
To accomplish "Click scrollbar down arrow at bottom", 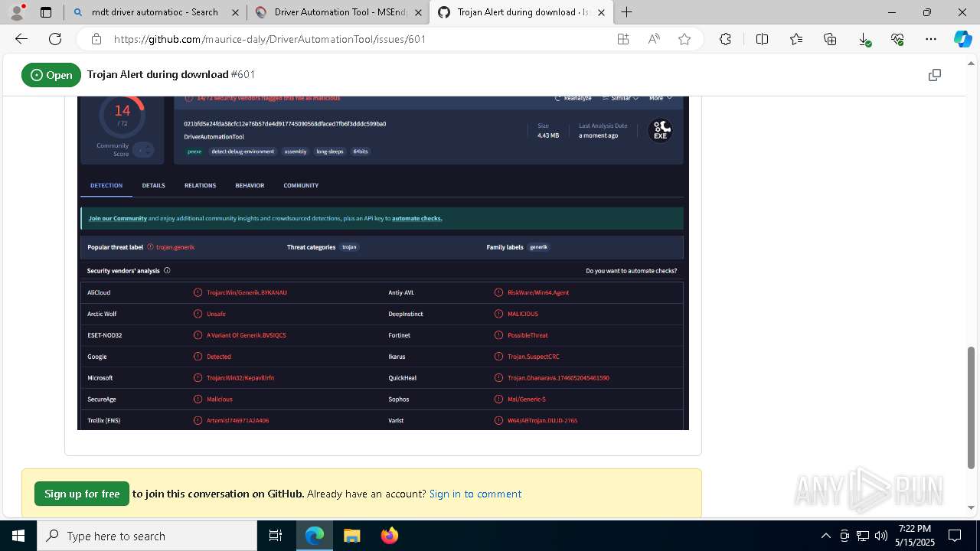I will tap(971, 507).
